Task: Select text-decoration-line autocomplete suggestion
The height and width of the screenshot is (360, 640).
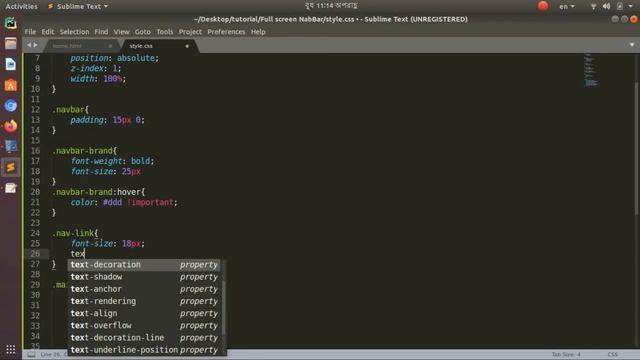Action: pyautogui.click(x=144, y=338)
